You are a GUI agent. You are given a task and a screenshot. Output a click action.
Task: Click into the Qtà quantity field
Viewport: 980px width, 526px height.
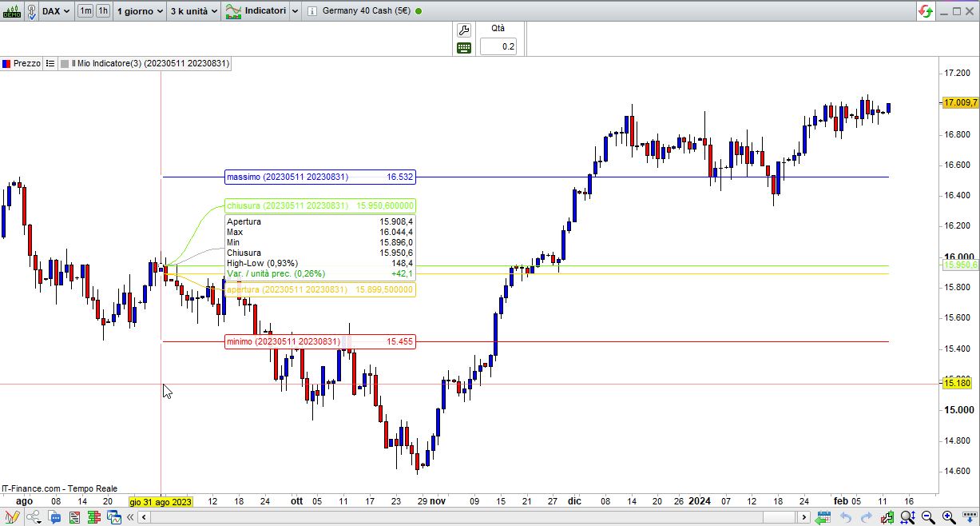(x=498, y=47)
